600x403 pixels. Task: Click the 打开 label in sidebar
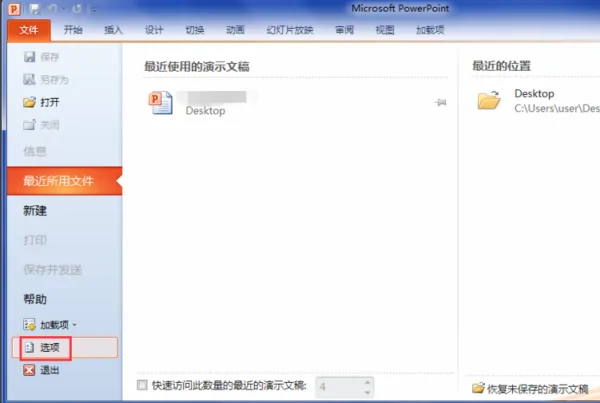(x=50, y=102)
